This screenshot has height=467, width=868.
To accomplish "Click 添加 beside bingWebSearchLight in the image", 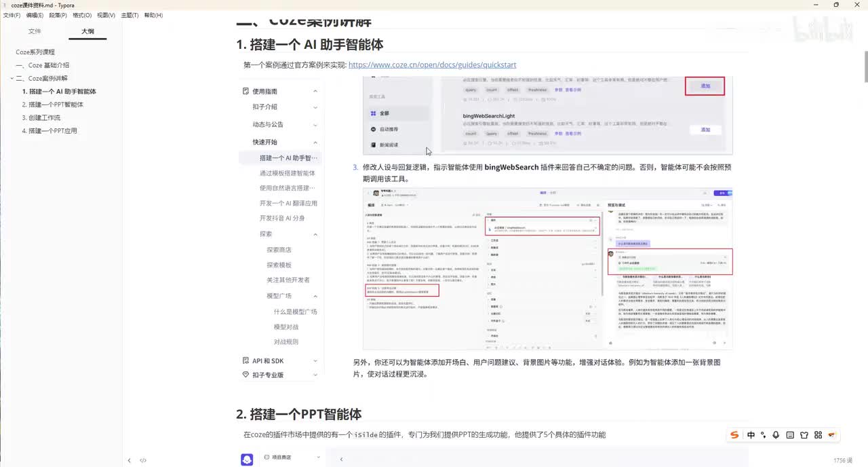I will (705, 130).
